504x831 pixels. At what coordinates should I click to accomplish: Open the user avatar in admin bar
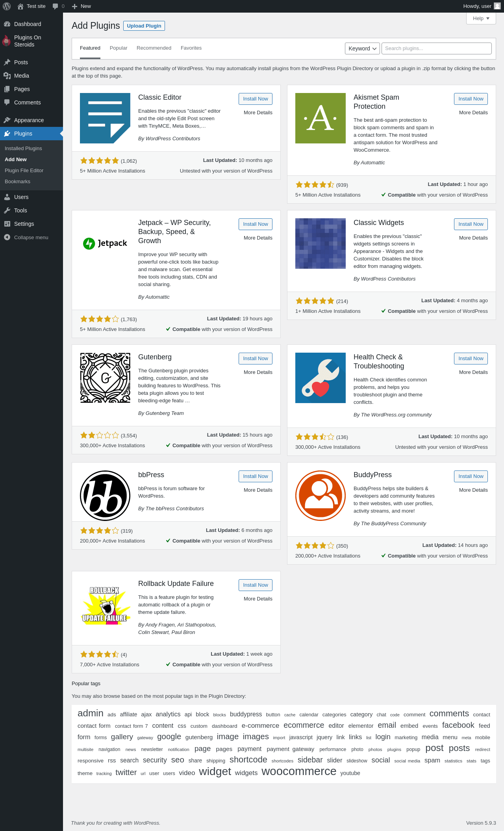[497, 6]
